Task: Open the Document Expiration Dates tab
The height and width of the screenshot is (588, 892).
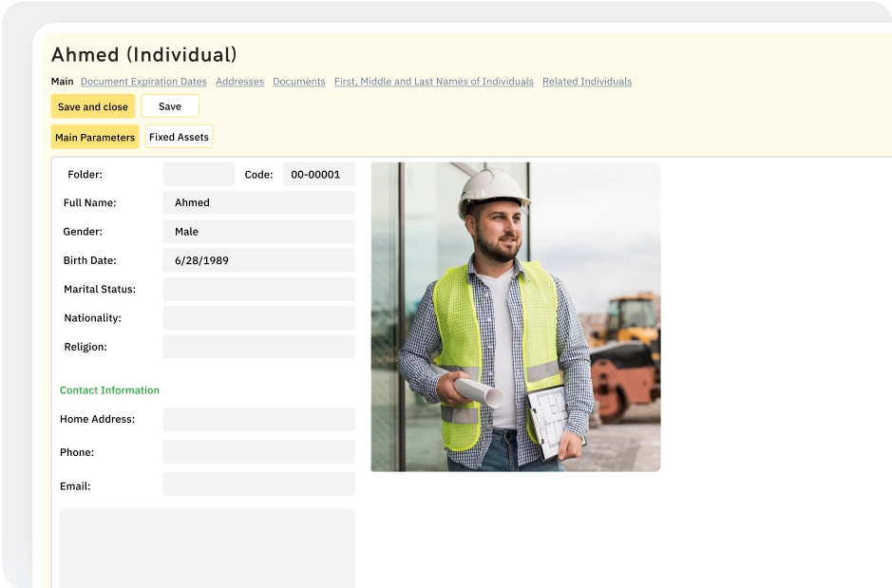Action: point(143,82)
